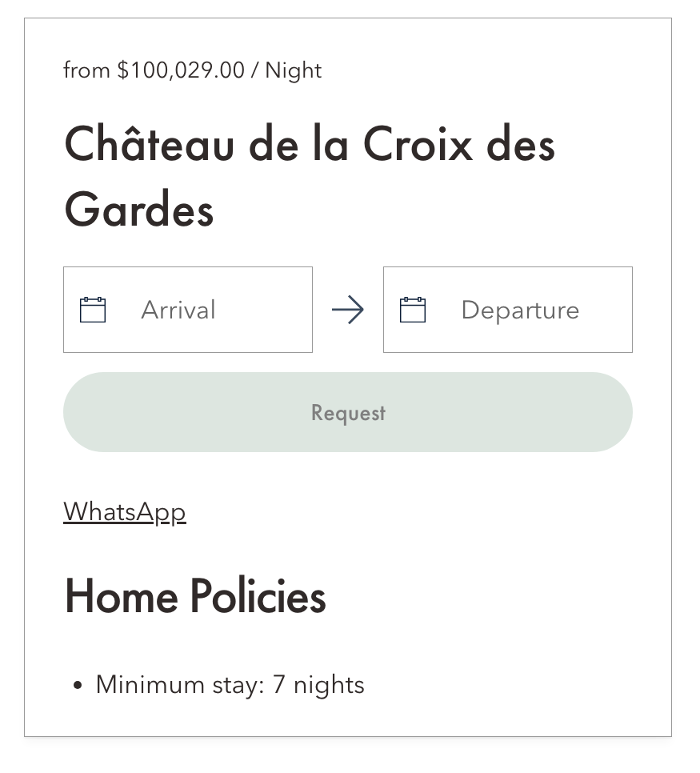Click the word 'Night' in the price line
700x773 pixels.
(294, 70)
